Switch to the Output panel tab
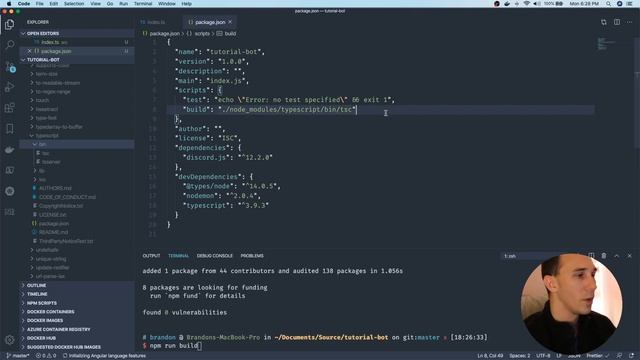Screen dimensions: 640x360 point(151,256)
